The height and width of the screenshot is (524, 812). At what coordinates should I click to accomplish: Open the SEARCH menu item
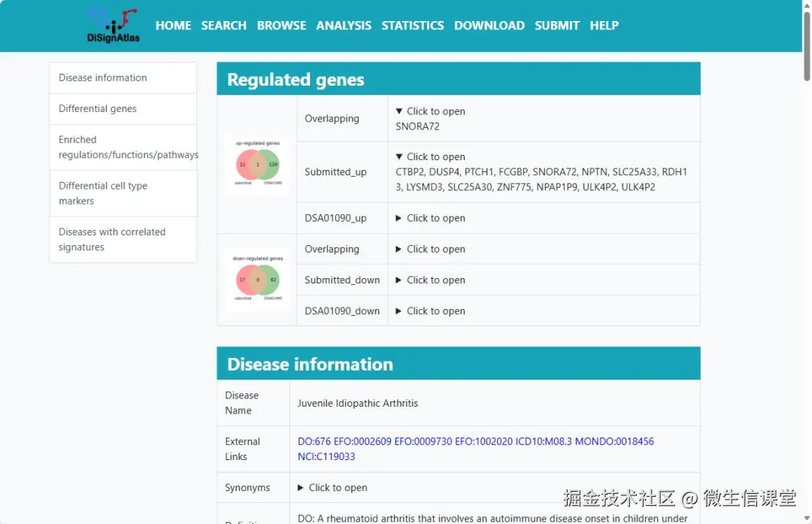(224, 26)
